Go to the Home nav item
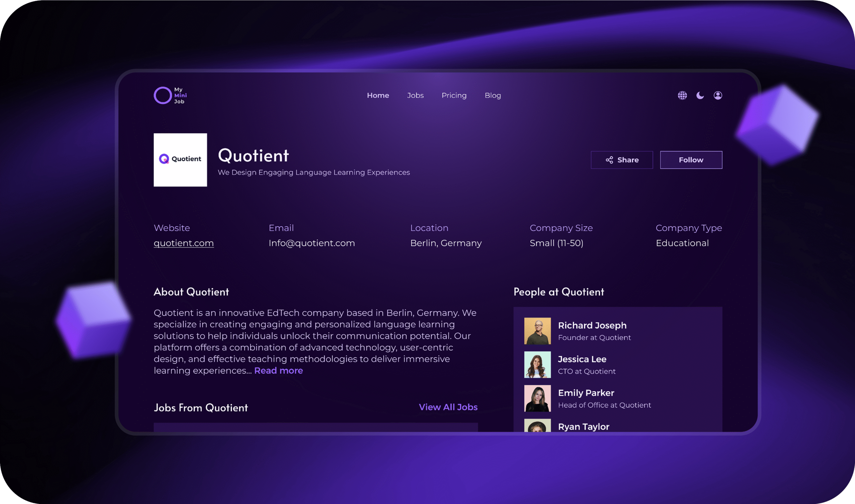The height and width of the screenshot is (504, 855). pyautogui.click(x=377, y=95)
